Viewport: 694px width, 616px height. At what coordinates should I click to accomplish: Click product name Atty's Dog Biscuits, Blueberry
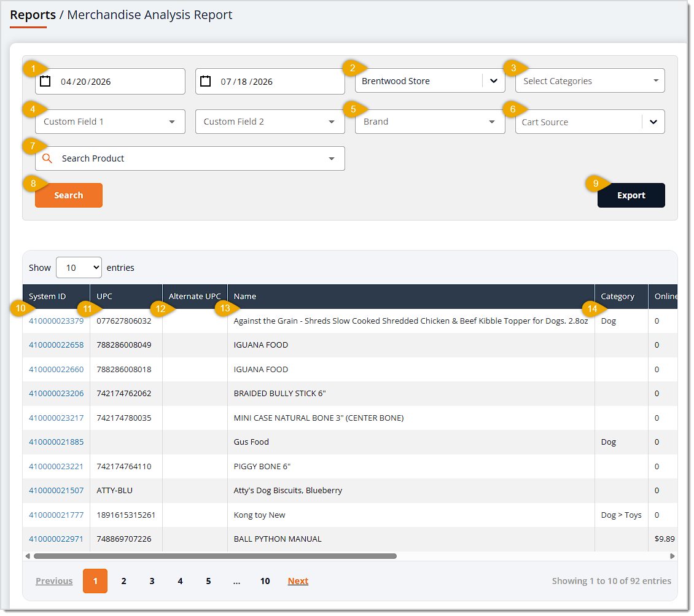(287, 491)
